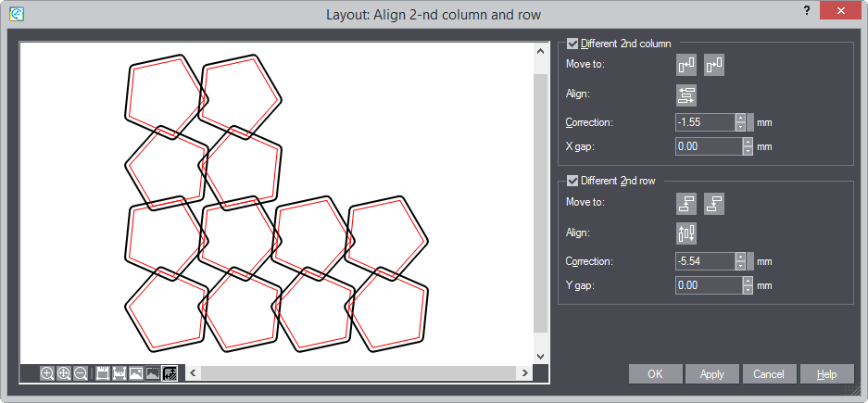
Task: Click preview horizontal scrollbar left arrow
Action: point(193,373)
